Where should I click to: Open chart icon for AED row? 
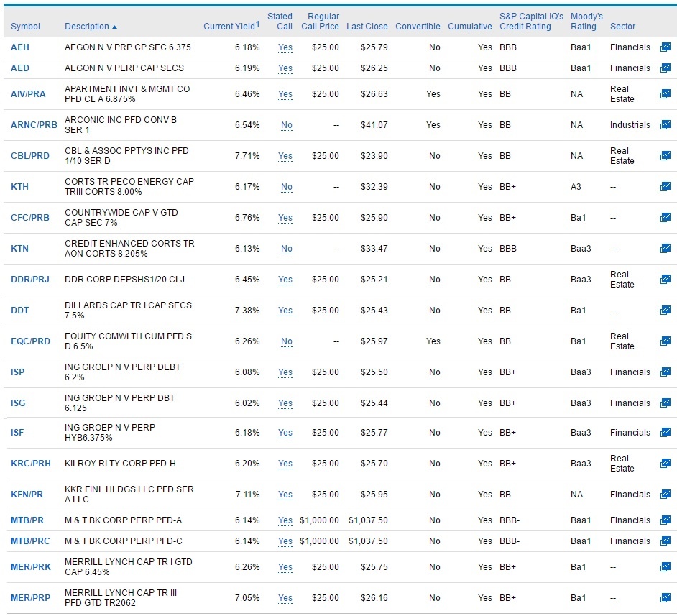click(x=666, y=68)
